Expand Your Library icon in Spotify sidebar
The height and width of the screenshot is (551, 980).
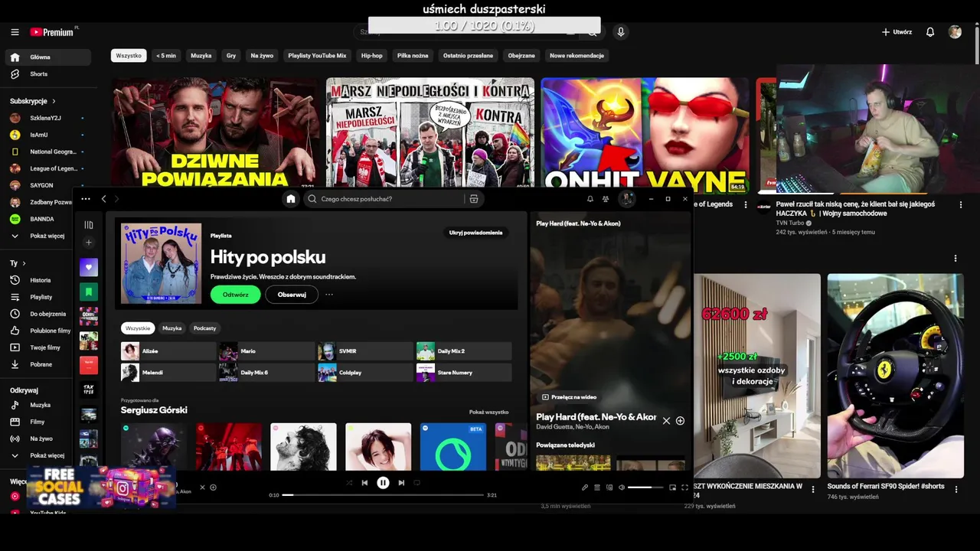(89, 225)
